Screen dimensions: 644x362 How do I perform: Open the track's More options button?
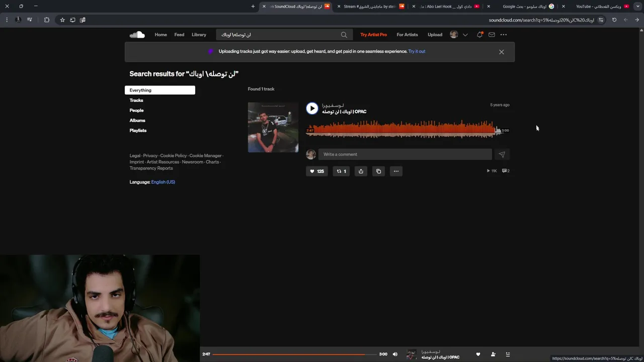click(x=396, y=171)
